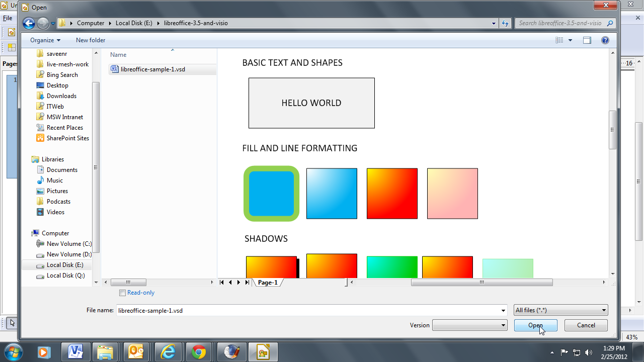
Task: Open Internet Explorer from the taskbar
Action: click(x=168, y=352)
